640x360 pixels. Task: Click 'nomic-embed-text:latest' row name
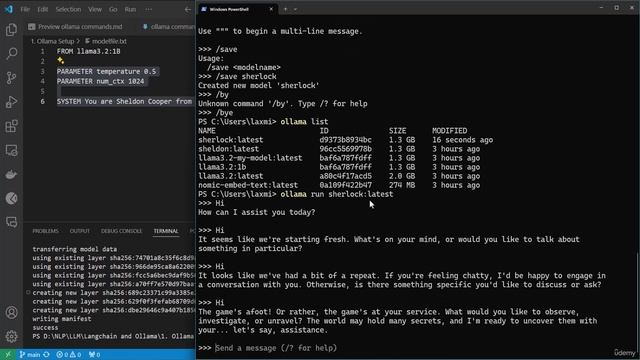pyautogui.click(x=248, y=185)
